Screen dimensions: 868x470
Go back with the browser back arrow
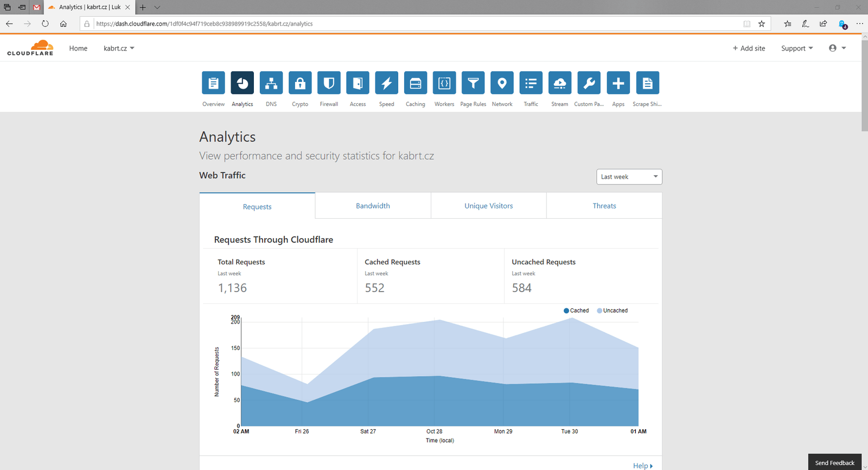(x=9, y=24)
